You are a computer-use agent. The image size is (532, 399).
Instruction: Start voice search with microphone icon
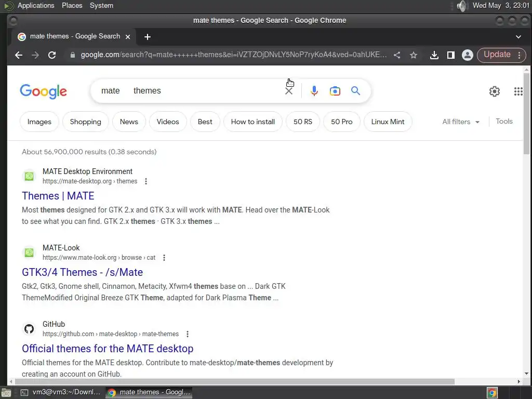click(314, 91)
